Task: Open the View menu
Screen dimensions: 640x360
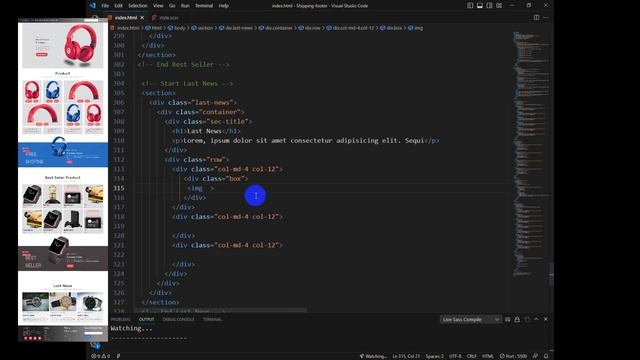Action: tap(158, 6)
